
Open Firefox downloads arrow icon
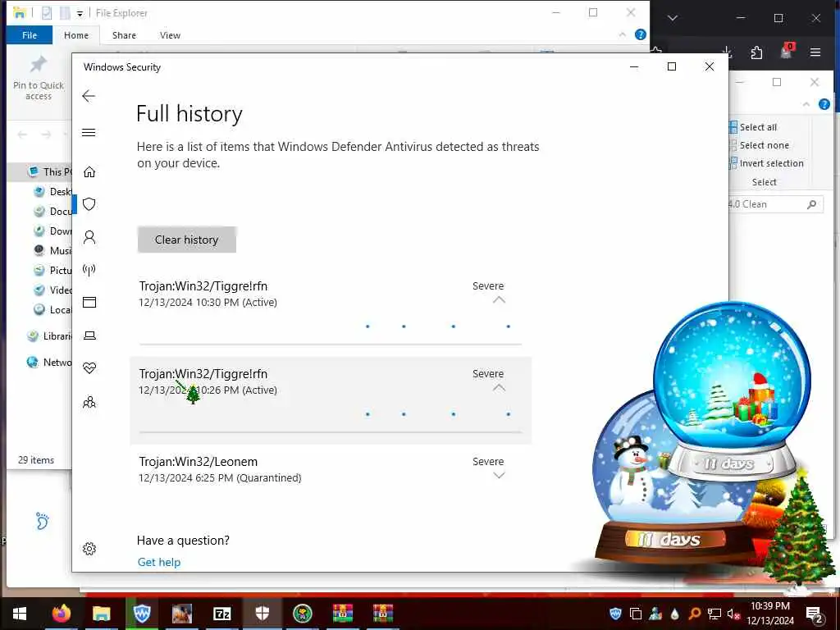[x=727, y=52]
